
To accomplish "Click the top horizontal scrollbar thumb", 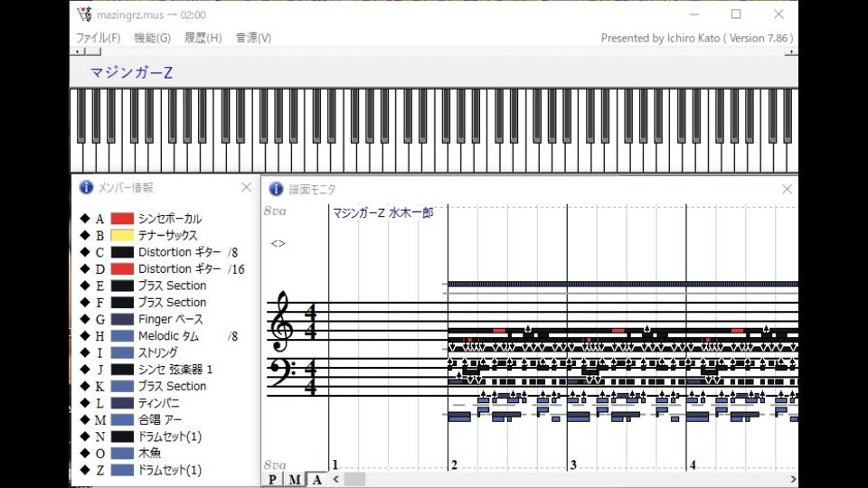I will 93,52.
